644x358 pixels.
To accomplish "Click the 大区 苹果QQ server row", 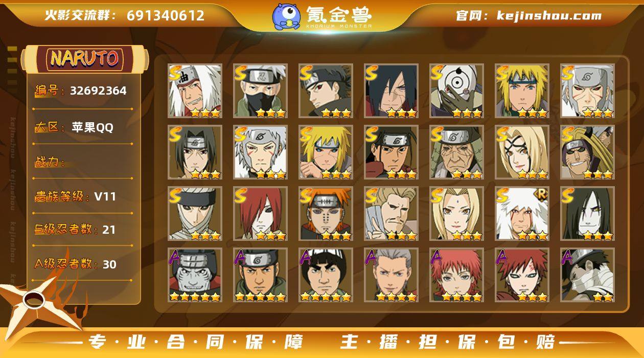I will pos(74,127).
